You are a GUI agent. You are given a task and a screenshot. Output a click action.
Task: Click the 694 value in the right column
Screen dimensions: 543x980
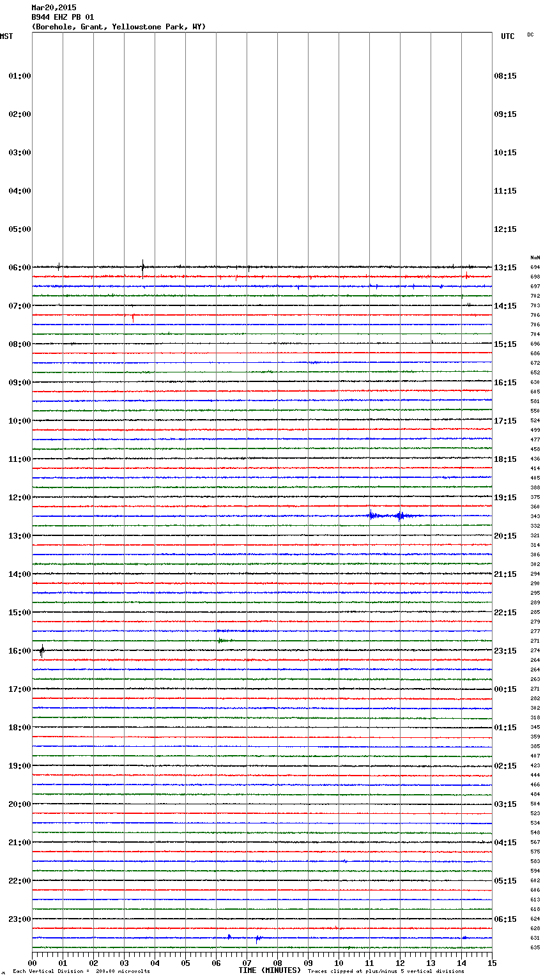click(535, 267)
